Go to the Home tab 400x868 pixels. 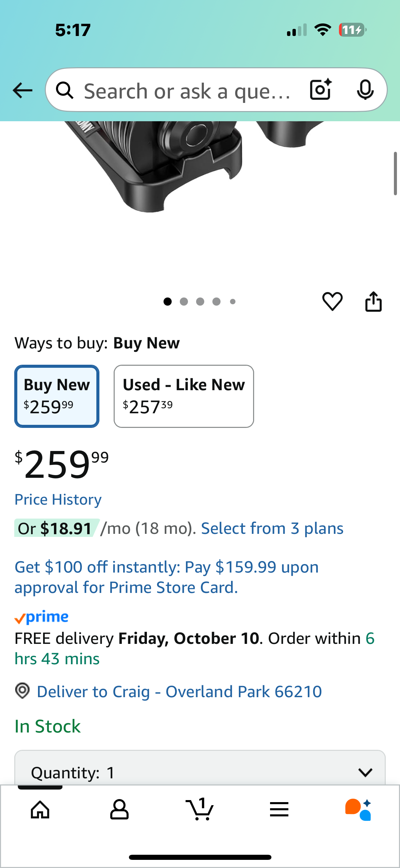click(40, 810)
